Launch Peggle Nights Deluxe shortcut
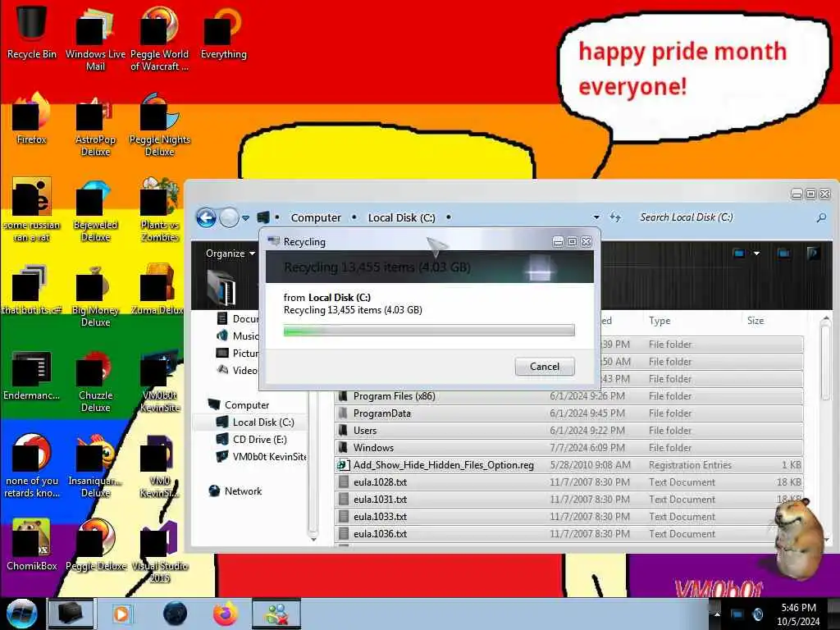The height and width of the screenshot is (630, 840). click(x=159, y=125)
